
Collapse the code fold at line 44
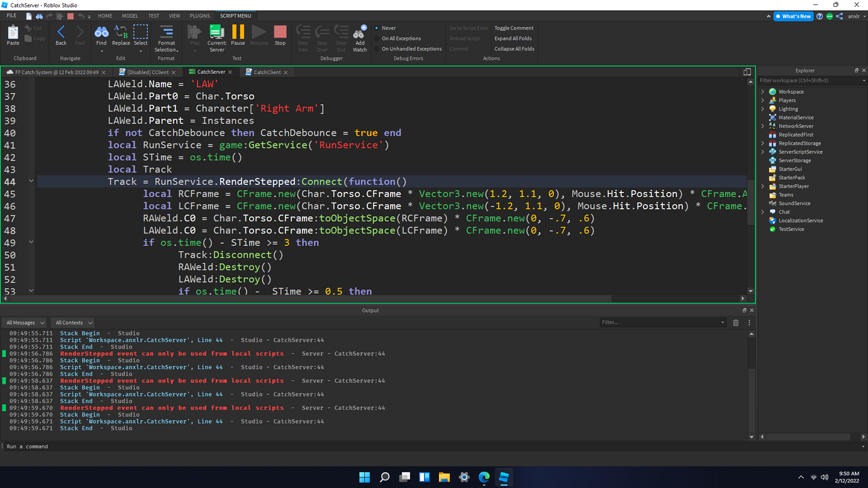click(x=31, y=182)
